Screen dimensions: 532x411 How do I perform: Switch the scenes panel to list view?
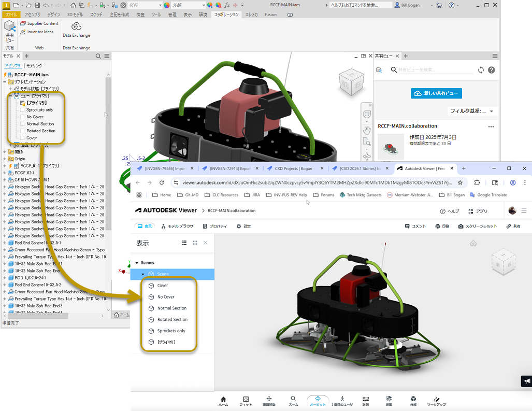coord(184,243)
